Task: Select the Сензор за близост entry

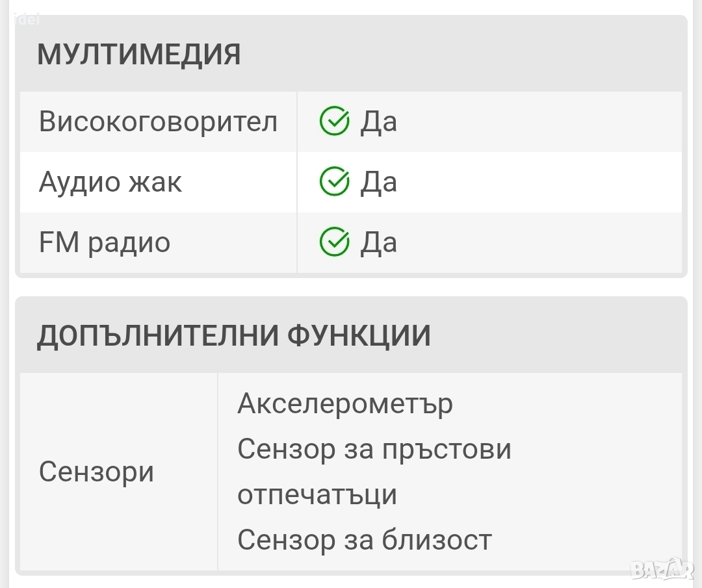Action: point(365,540)
